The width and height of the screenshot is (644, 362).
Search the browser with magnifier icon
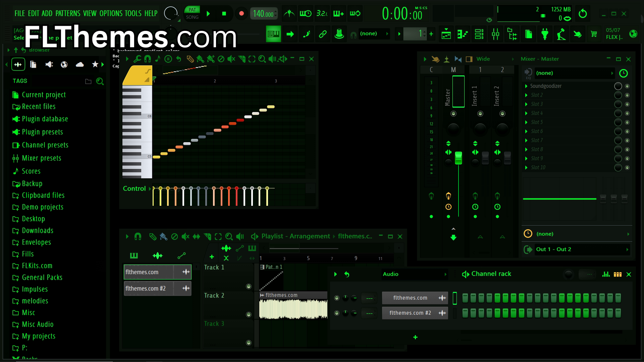[100, 81]
